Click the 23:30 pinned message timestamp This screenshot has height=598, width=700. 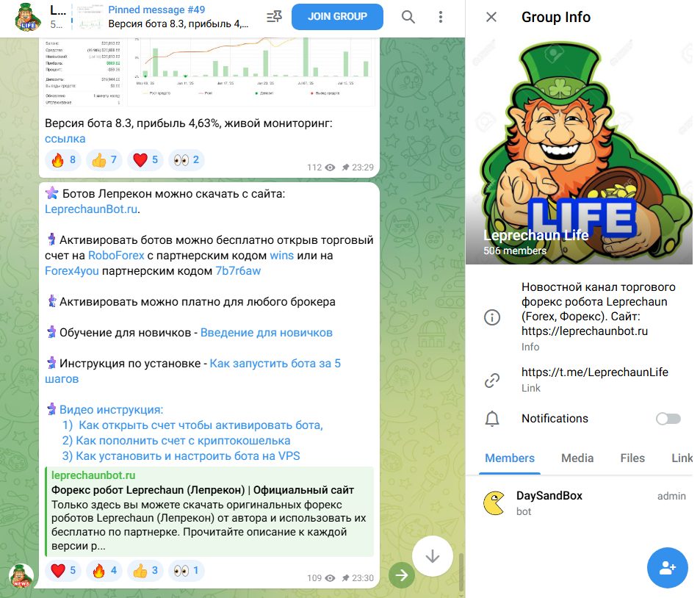pyautogui.click(x=363, y=578)
